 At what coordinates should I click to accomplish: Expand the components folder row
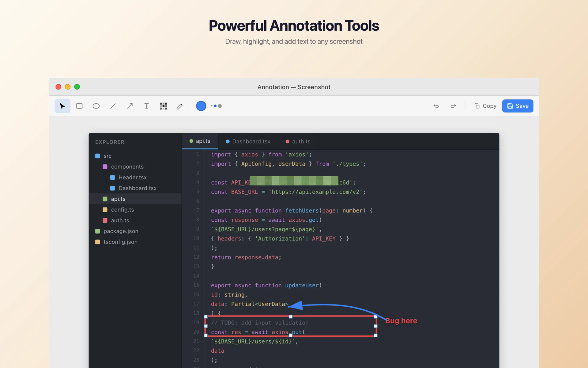tap(135, 167)
